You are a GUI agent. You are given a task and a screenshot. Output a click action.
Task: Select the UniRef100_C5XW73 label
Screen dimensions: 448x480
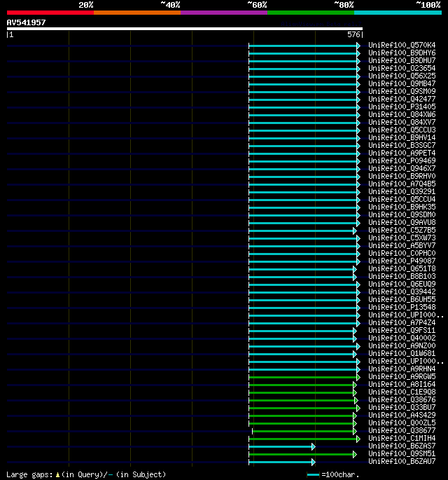[402, 238]
